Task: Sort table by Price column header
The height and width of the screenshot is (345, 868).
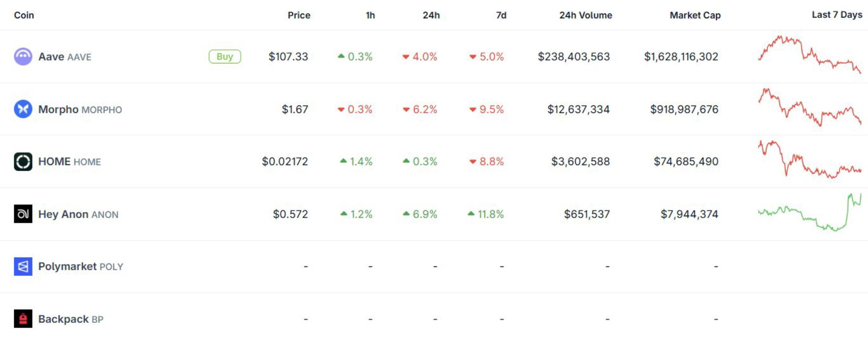Action: (299, 15)
